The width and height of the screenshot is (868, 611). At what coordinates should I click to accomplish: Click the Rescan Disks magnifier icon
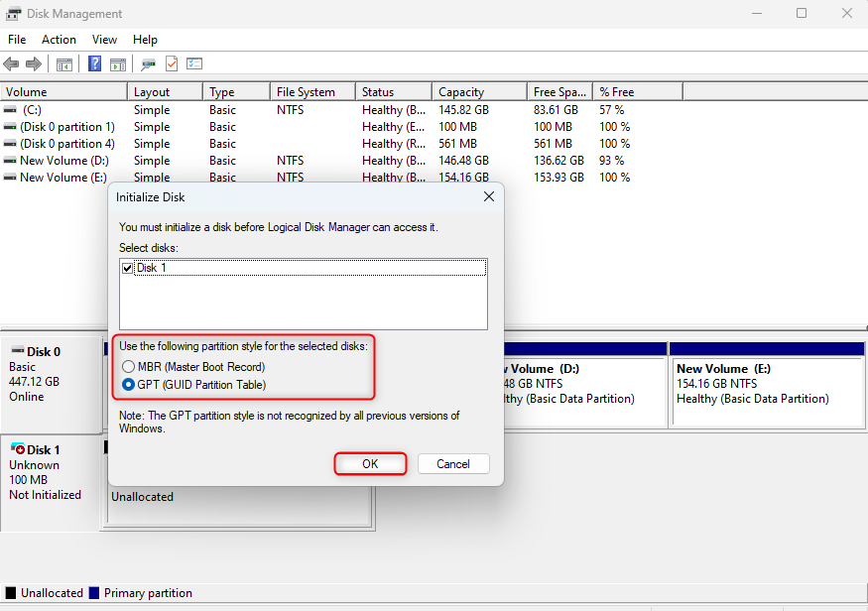[x=148, y=64]
